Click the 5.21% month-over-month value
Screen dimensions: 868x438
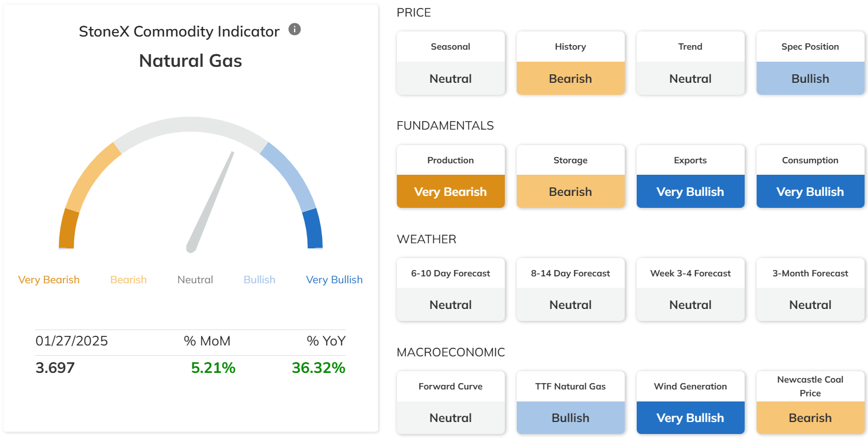pos(214,368)
